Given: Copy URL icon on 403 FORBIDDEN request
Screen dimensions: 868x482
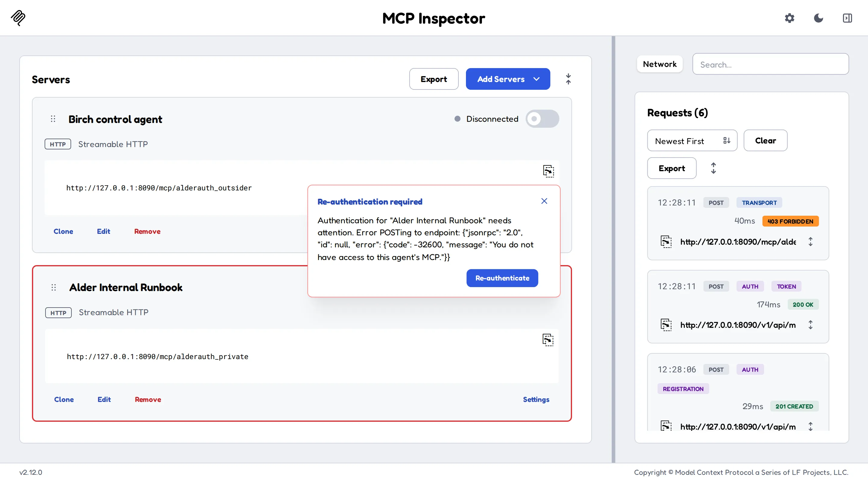Looking at the screenshot, I should (x=666, y=242).
